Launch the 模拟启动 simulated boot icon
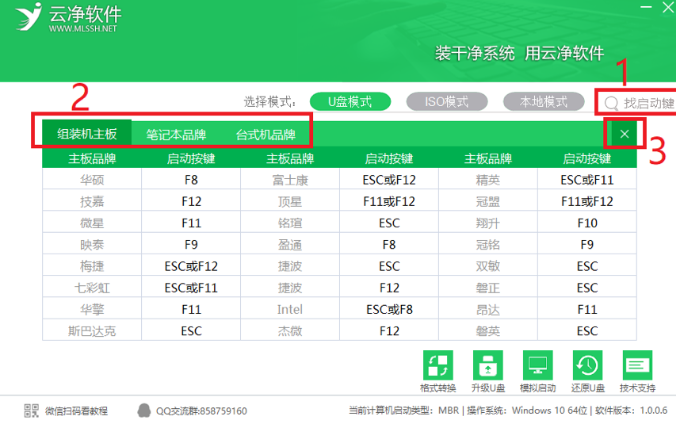The image size is (676, 431). (x=539, y=365)
